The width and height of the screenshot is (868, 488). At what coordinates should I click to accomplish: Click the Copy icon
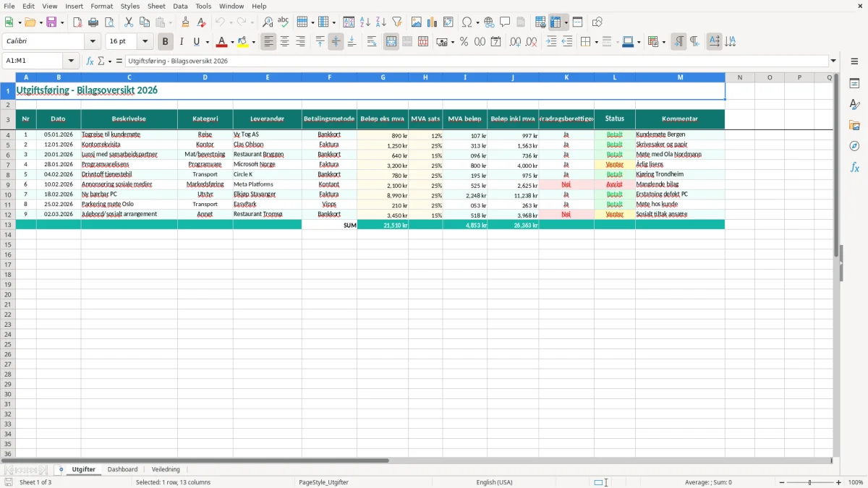tap(145, 22)
